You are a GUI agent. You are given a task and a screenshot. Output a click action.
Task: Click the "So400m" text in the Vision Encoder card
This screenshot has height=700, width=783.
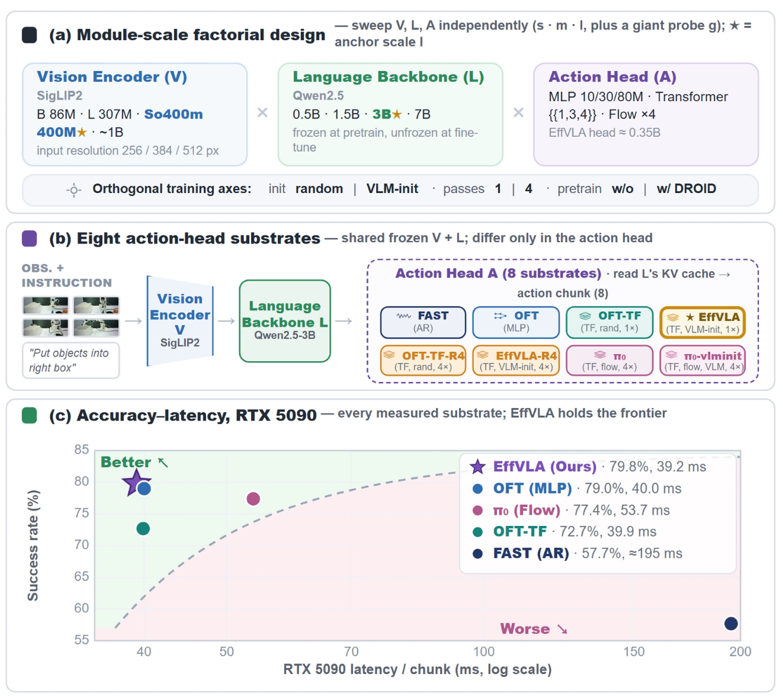[173, 114]
